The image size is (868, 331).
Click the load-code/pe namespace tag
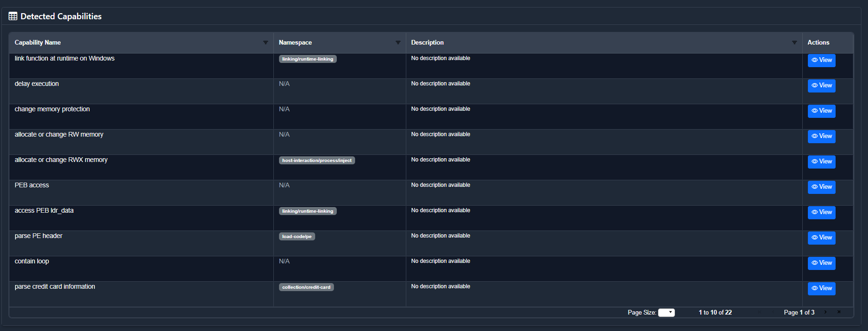(x=297, y=237)
